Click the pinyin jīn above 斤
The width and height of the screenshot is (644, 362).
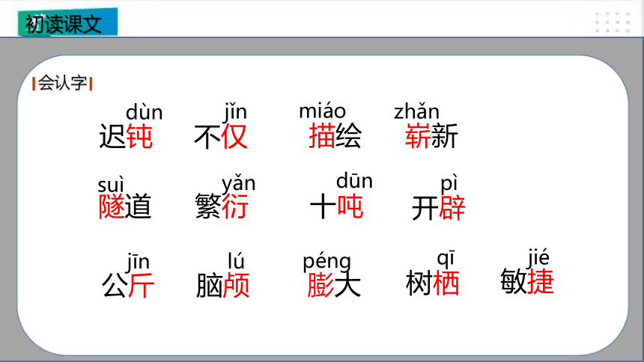coord(138,263)
